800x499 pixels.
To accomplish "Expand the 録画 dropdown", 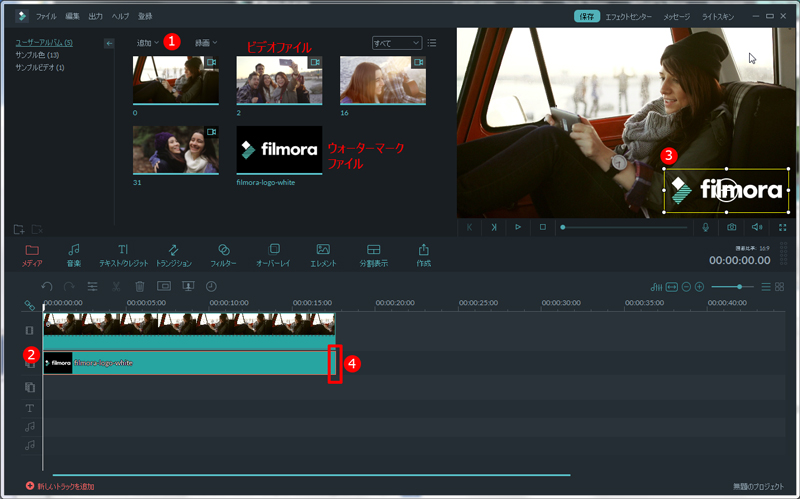I will click(206, 43).
